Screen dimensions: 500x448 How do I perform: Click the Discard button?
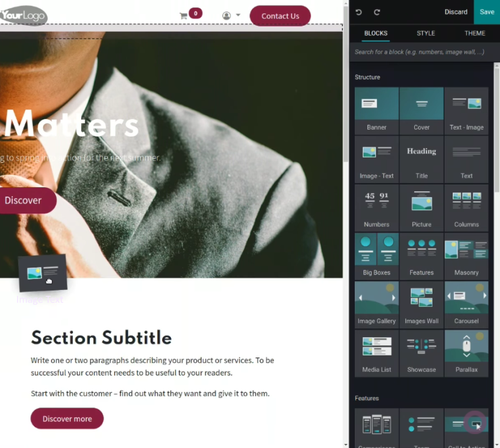(456, 11)
